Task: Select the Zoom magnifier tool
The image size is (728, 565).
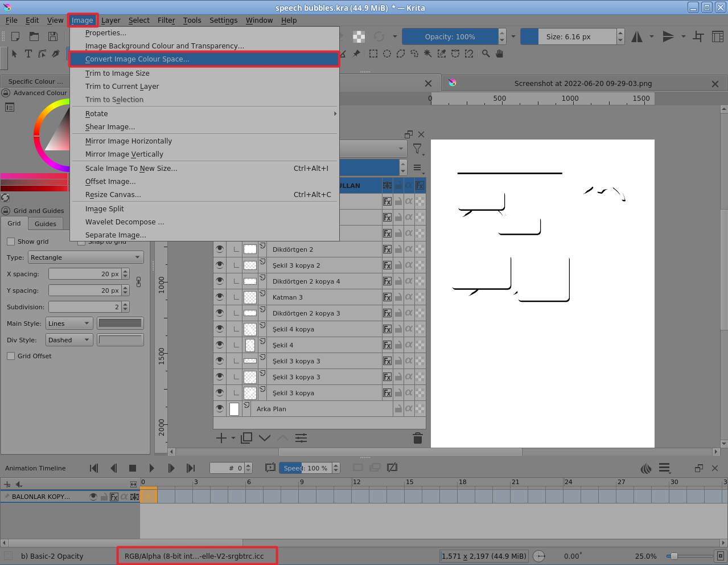Action: pyautogui.click(x=486, y=54)
